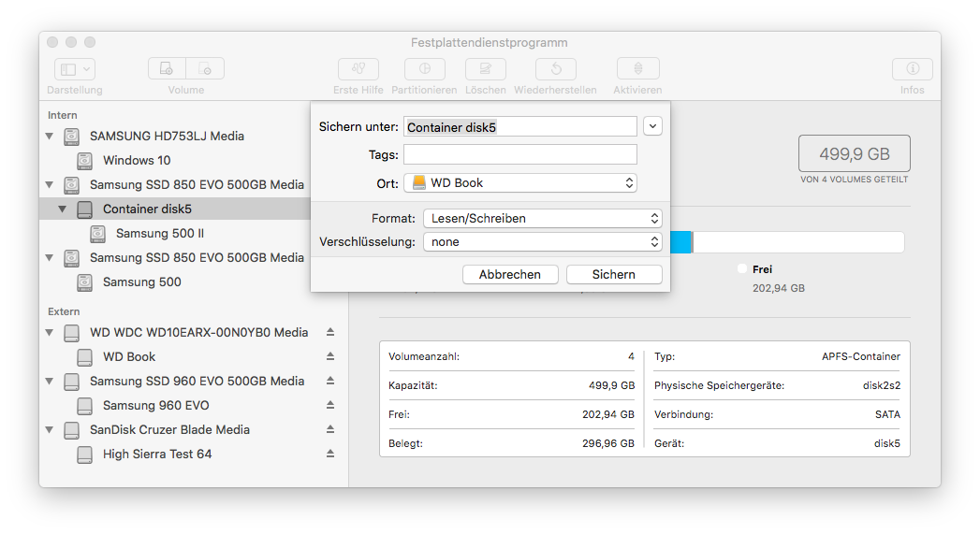Open the Darstellung view dropdown

coord(75,69)
